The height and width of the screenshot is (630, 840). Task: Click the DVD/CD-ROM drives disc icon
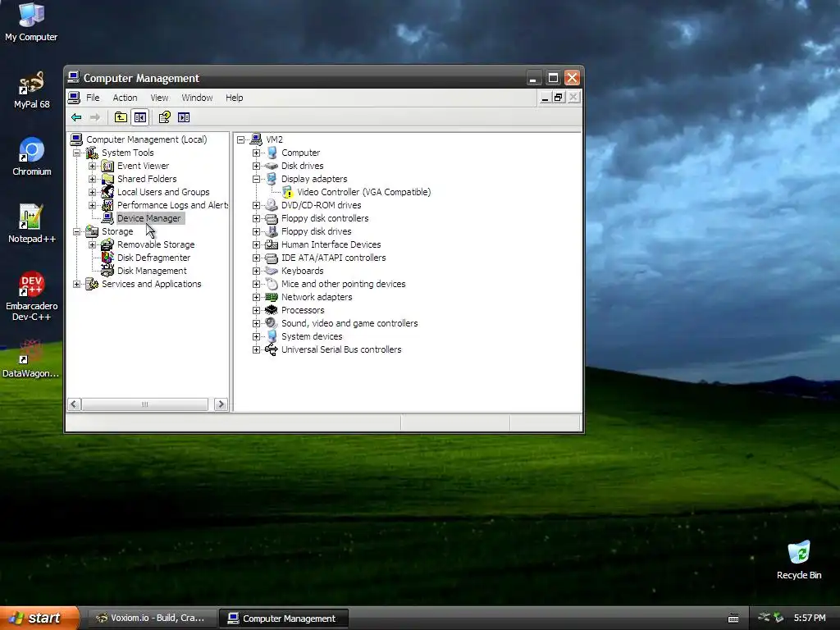(x=272, y=205)
